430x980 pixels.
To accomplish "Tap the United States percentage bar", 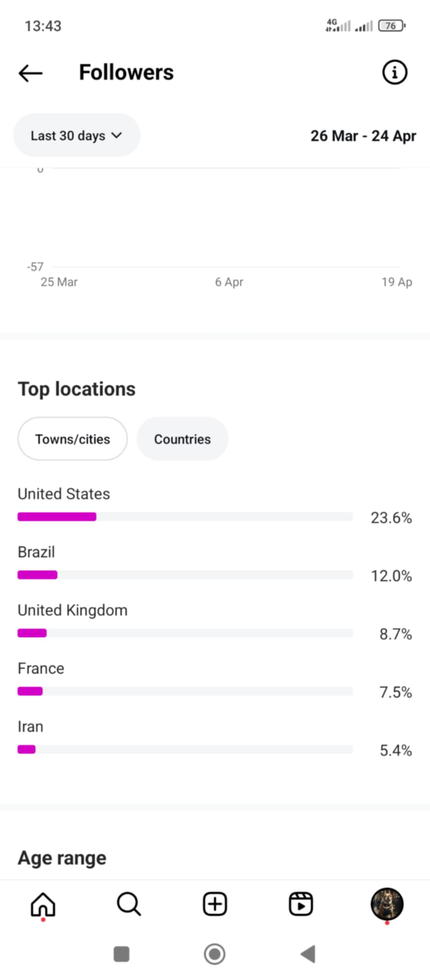I will click(x=185, y=517).
